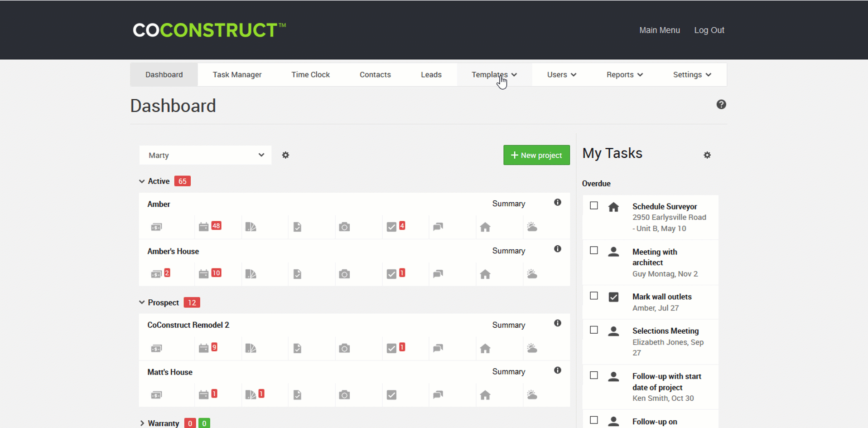Expand the Warranty projects section
This screenshot has height=428, width=868.
pos(142,423)
